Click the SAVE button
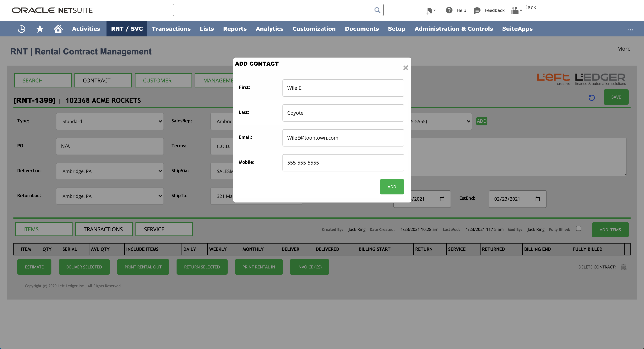 616,97
